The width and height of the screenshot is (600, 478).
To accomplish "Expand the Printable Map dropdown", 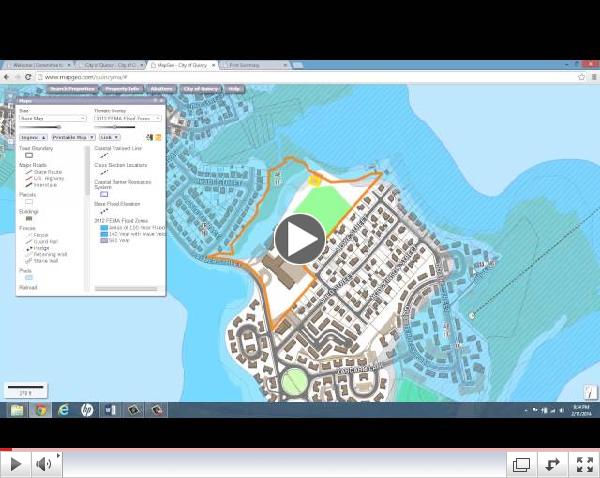I will tap(73, 137).
